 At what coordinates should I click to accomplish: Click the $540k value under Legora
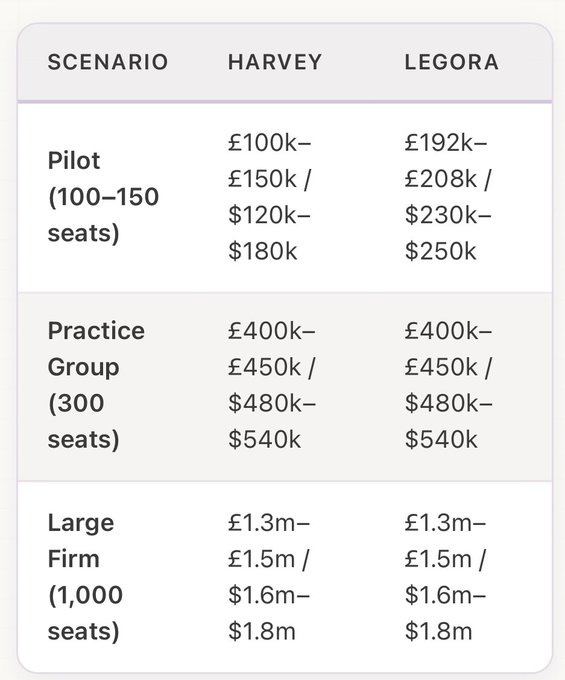(441, 439)
